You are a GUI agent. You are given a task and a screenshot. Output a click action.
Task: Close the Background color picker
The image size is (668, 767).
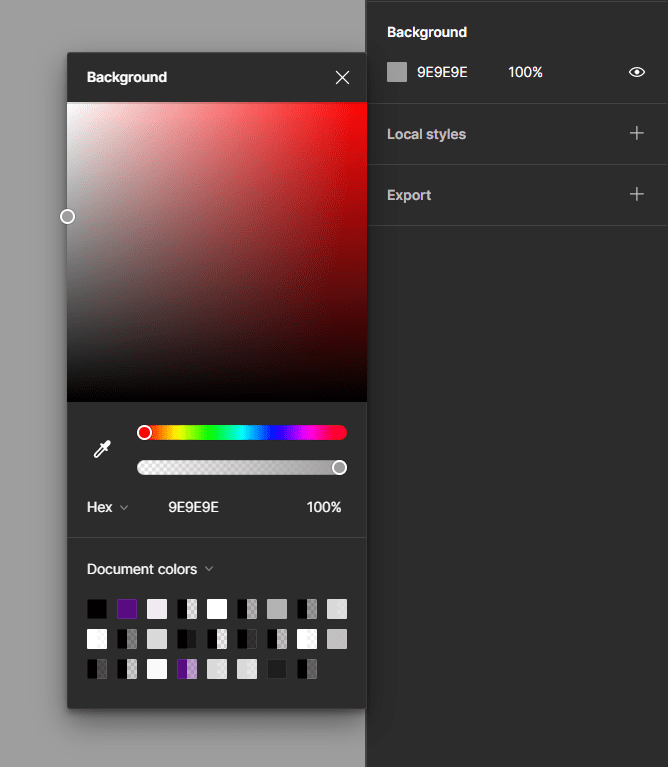click(342, 78)
